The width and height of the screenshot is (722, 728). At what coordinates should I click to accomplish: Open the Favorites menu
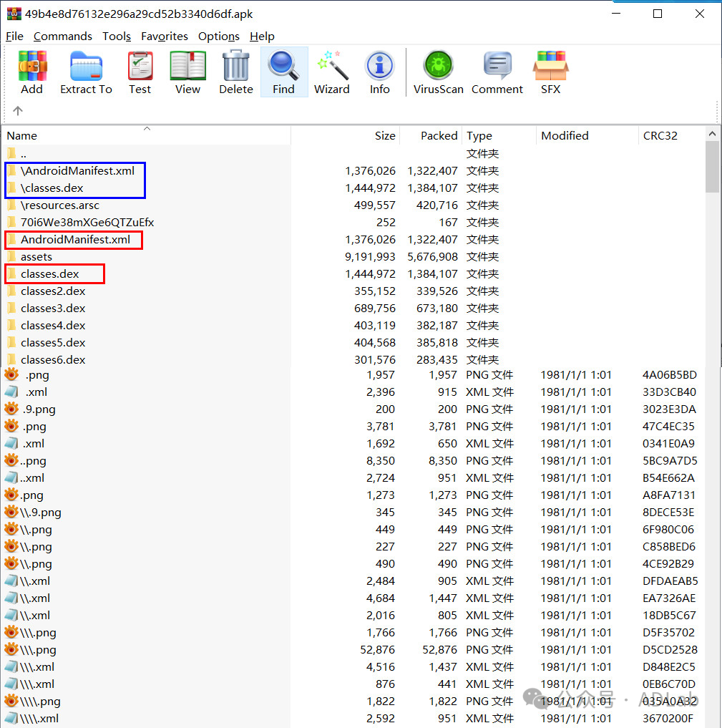pos(164,37)
